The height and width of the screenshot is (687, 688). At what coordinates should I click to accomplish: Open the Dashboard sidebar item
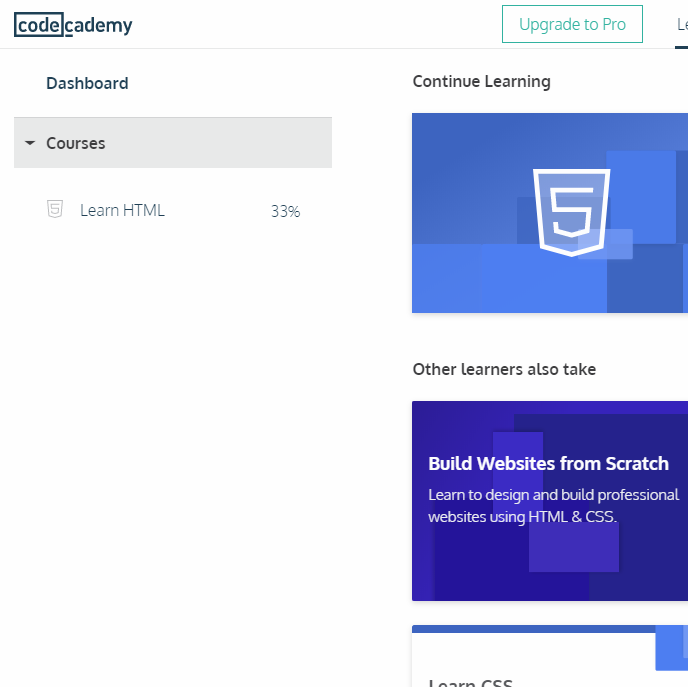[87, 83]
